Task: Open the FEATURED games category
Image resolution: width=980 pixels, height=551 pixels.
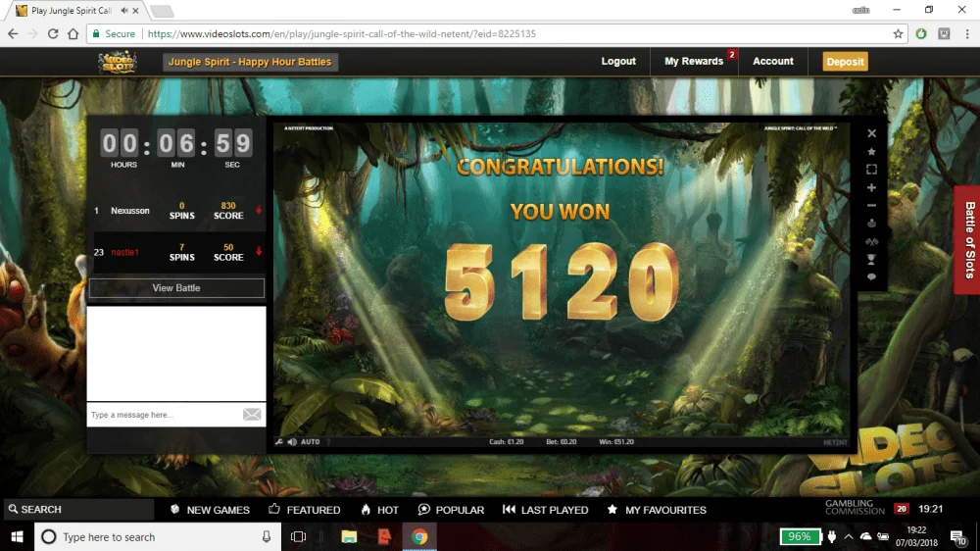Action: [305, 510]
